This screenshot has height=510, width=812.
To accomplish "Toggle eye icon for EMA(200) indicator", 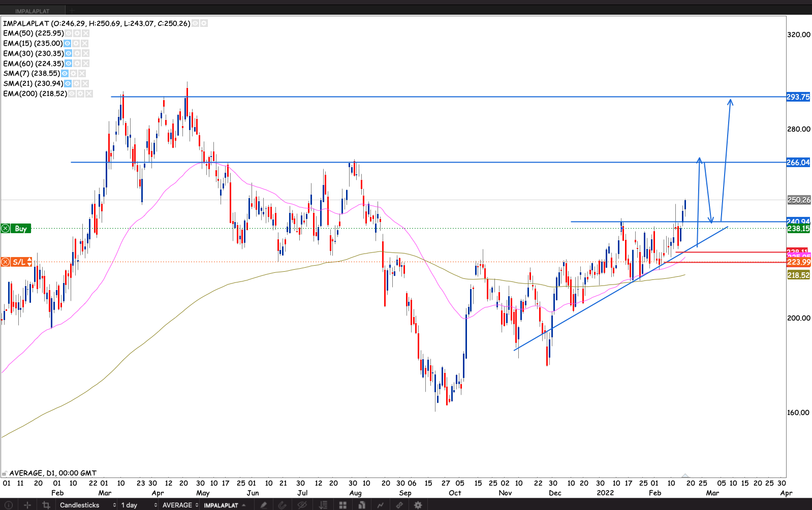I will click(72, 93).
